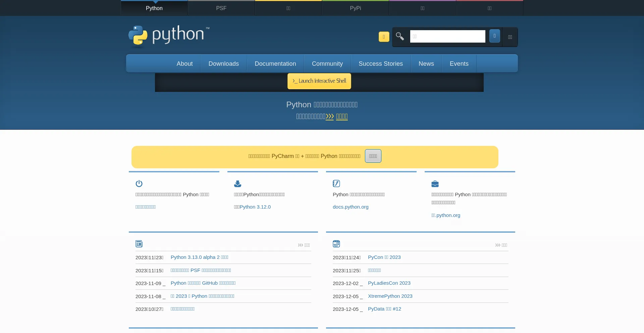The width and height of the screenshot is (644, 333).
Task: Click inside the white search input field
Action: point(447,36)
